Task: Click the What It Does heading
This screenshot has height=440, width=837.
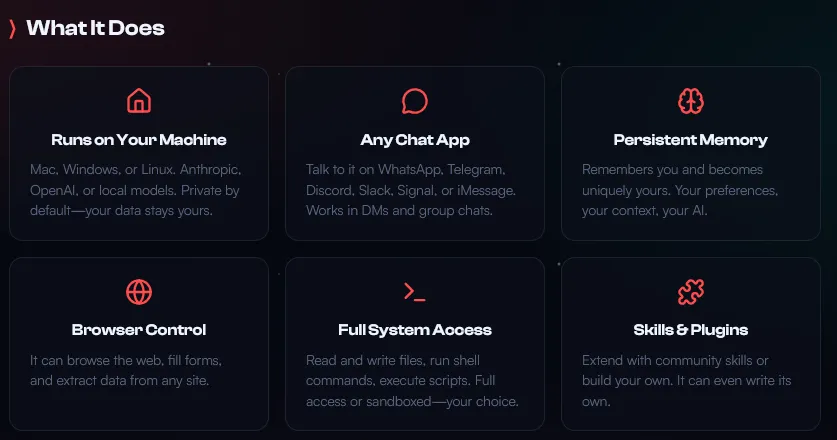Action: pyautogui.click(x=95, y=28)
